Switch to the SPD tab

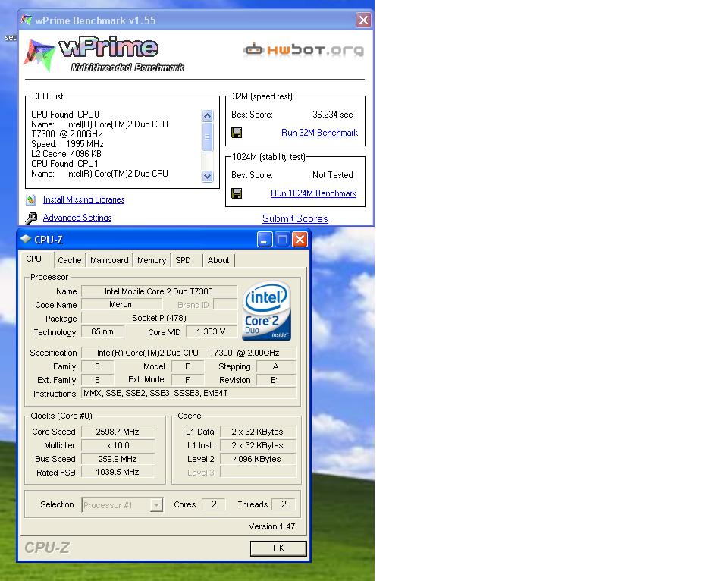tap(183, 261)
